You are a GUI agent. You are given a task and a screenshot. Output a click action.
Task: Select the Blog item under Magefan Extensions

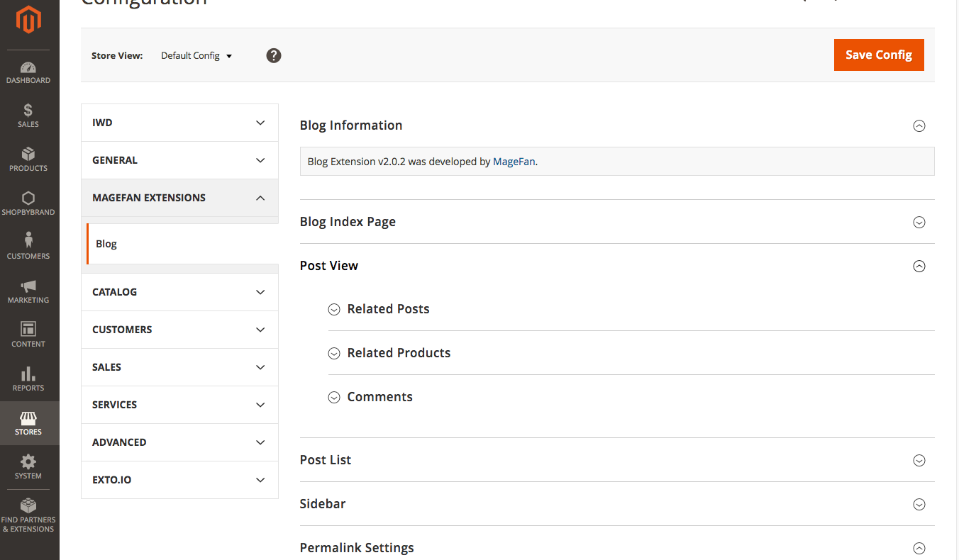coord(182,244)
